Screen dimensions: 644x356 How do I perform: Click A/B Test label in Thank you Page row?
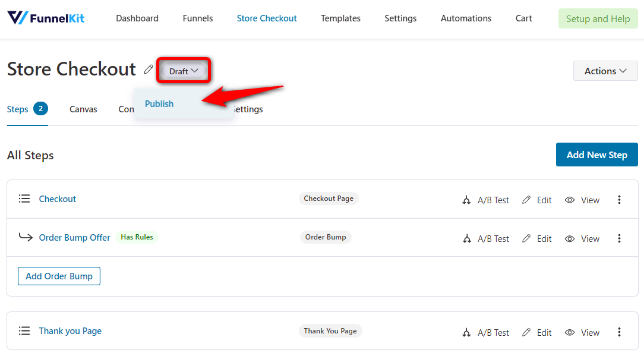click(493, 333)
